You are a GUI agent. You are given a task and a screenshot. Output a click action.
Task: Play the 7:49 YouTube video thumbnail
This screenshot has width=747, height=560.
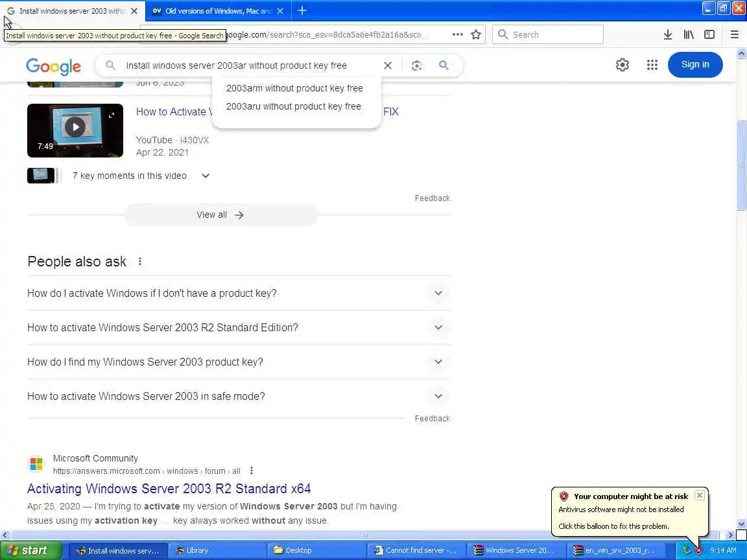click(75, 130)
